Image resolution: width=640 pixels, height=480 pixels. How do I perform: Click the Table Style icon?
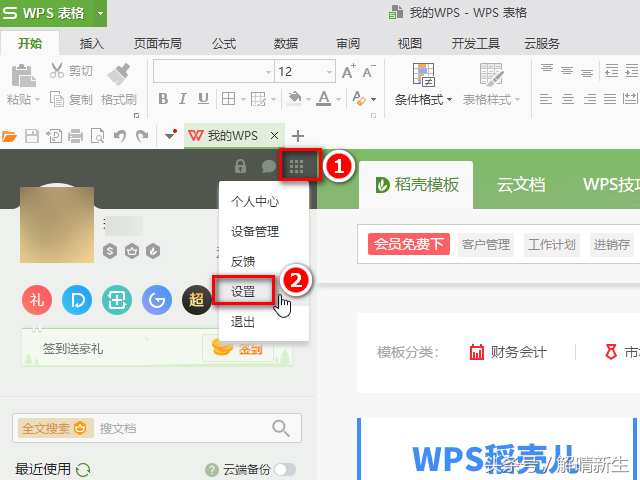pyautogui.click(x=491, y=75)
